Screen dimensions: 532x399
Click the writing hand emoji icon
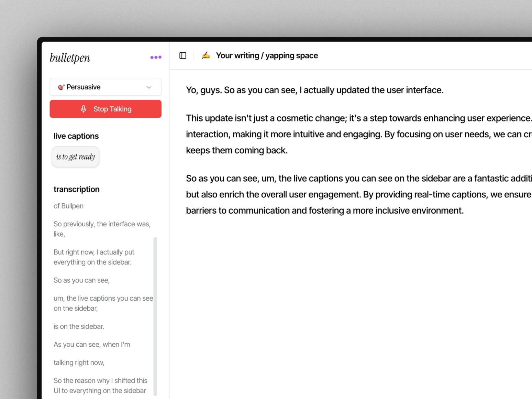point(206,55)
